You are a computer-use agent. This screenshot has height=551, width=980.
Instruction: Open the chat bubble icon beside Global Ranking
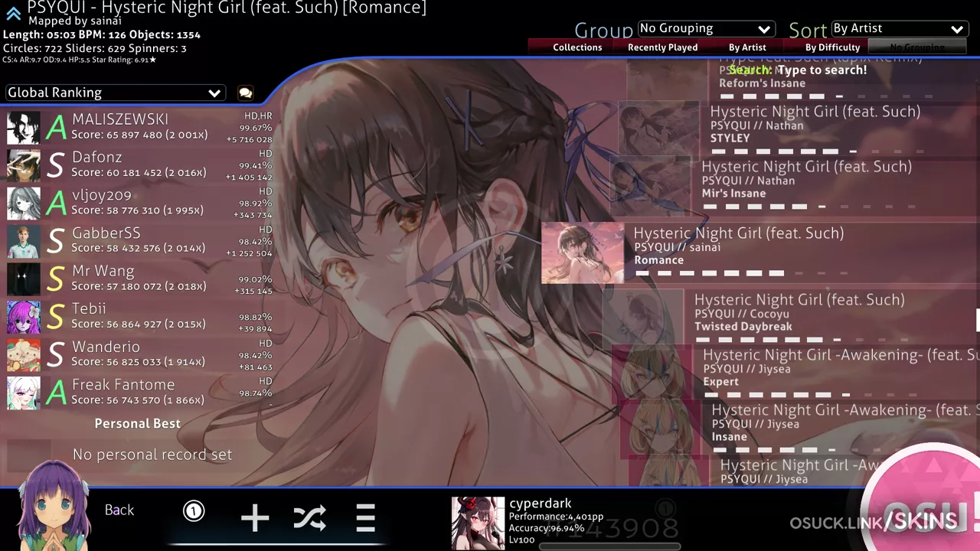pos(246,93)
